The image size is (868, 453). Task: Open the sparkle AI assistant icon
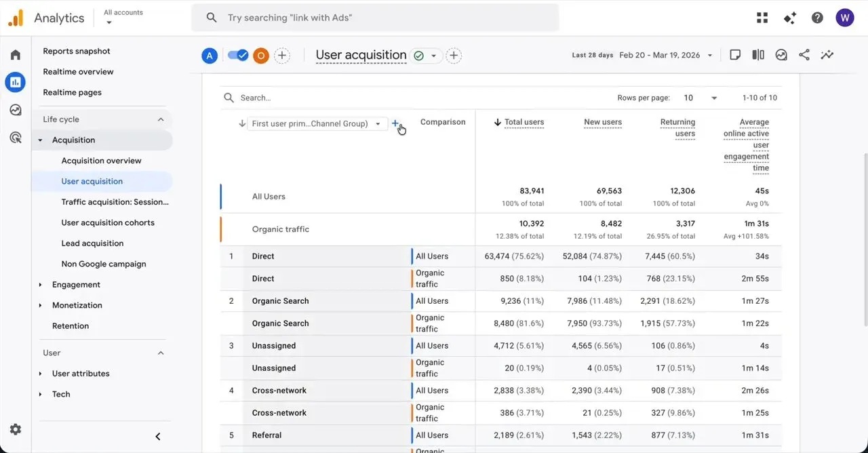[790, 18]
